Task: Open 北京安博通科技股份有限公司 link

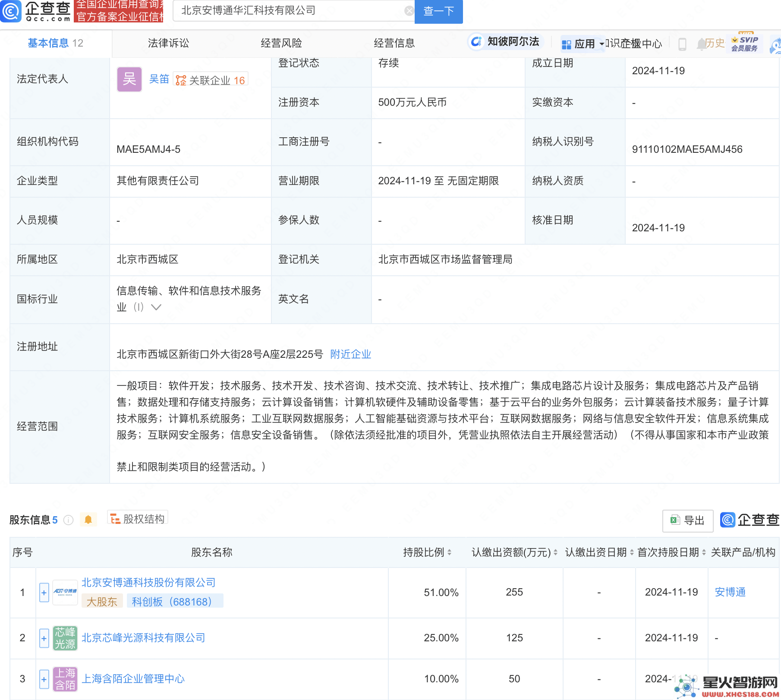Action: point(148,583)
